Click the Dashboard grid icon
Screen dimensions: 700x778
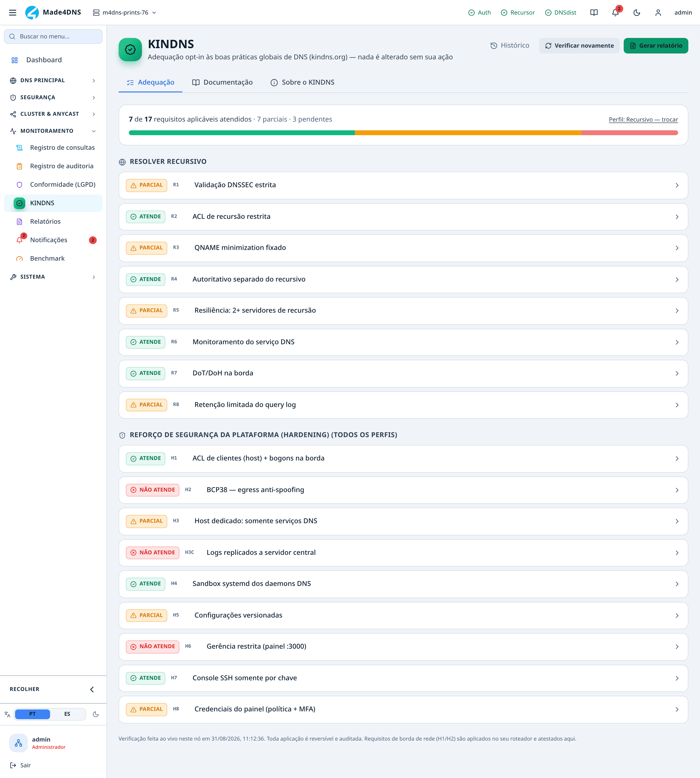pyautogui.click(x=15, y=60)
